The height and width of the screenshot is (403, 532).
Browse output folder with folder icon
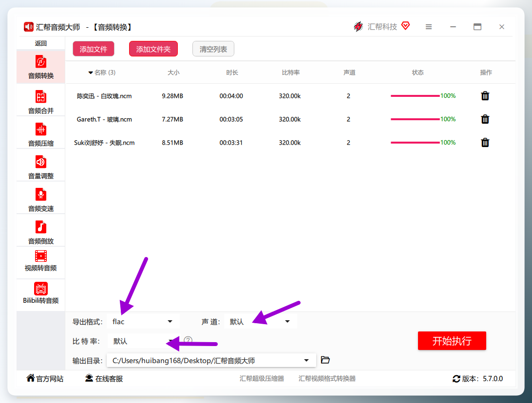[x=325, y=360]
